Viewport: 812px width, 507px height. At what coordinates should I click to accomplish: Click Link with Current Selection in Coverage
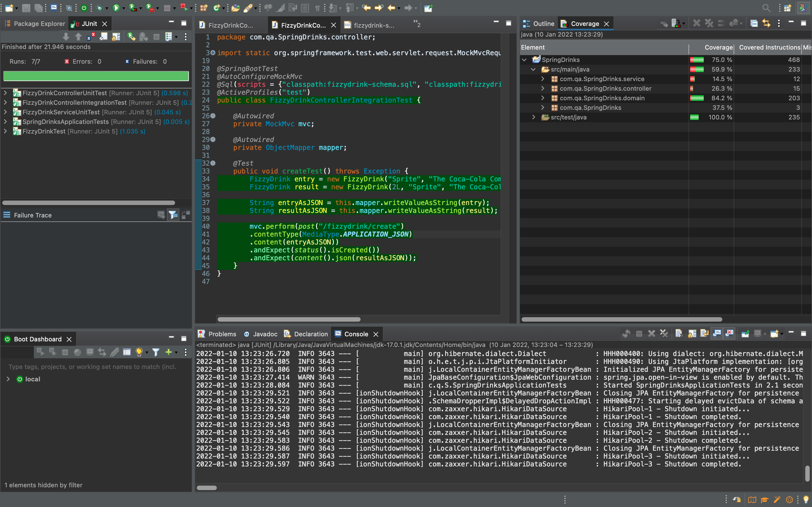[766, 23]
